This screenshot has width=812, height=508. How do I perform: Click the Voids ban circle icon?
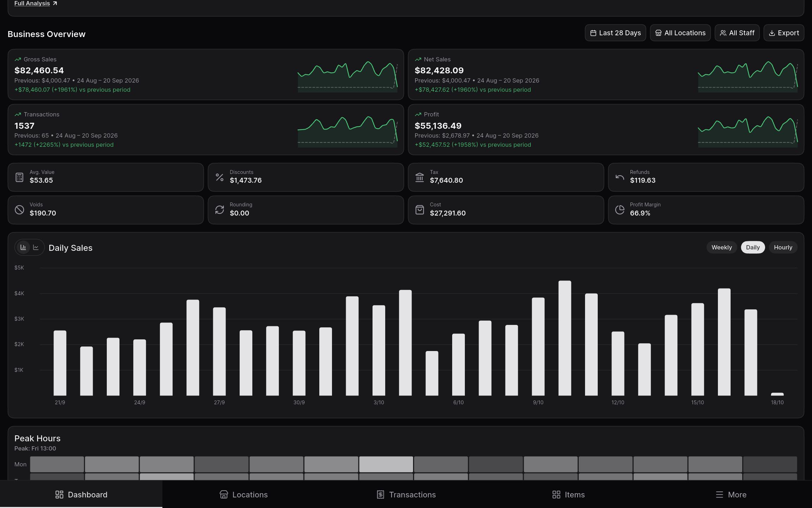19,210
